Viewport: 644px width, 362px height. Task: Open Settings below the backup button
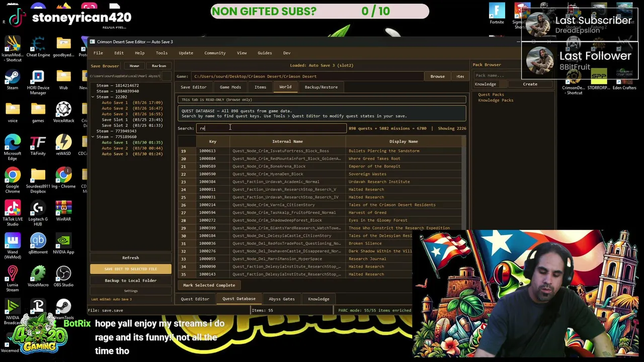pyautogui.click(x=130, y=291)
